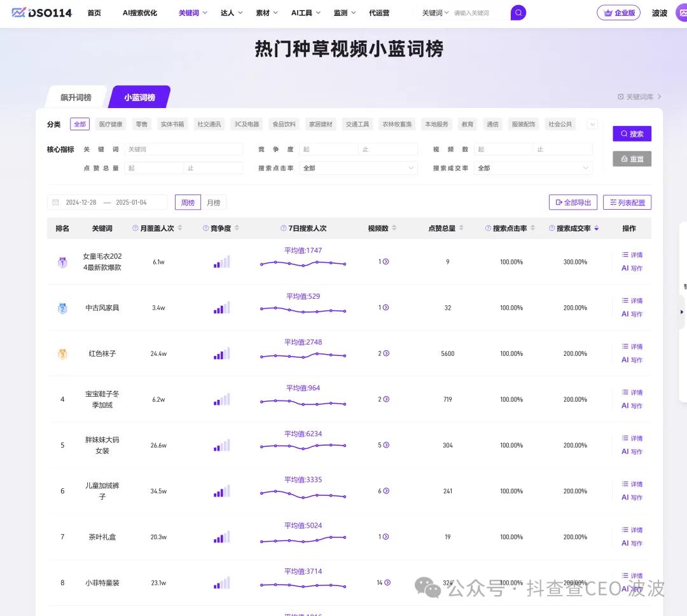Click competition bar icon for 中古风家具
Viewport: 687px width, 616px height.
(x=221, y=308)
